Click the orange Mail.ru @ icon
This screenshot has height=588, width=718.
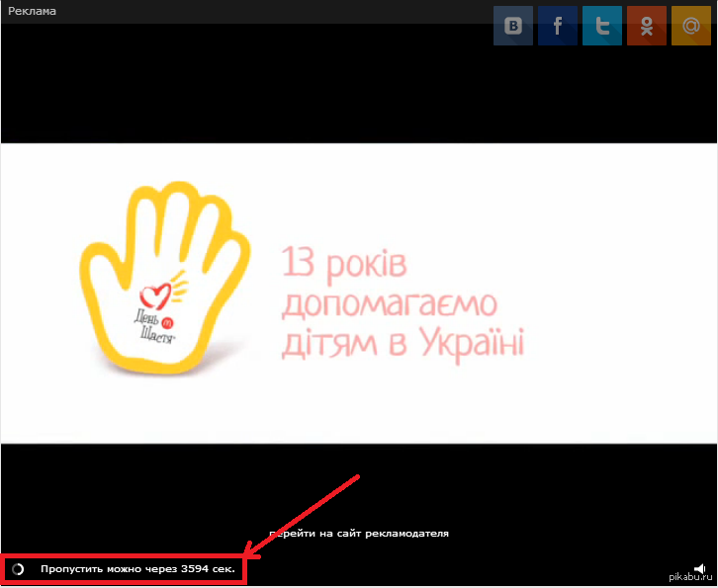(x=691, y=27)
